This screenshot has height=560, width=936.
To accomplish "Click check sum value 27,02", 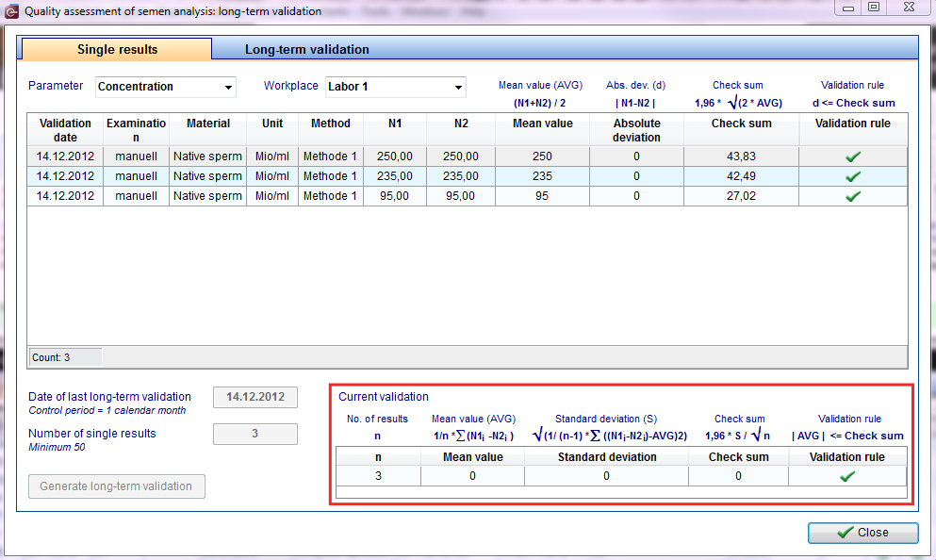I will coord(742,196).
